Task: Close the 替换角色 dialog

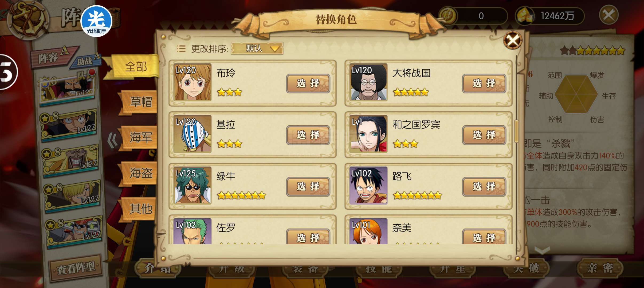Action: (513, 40)
